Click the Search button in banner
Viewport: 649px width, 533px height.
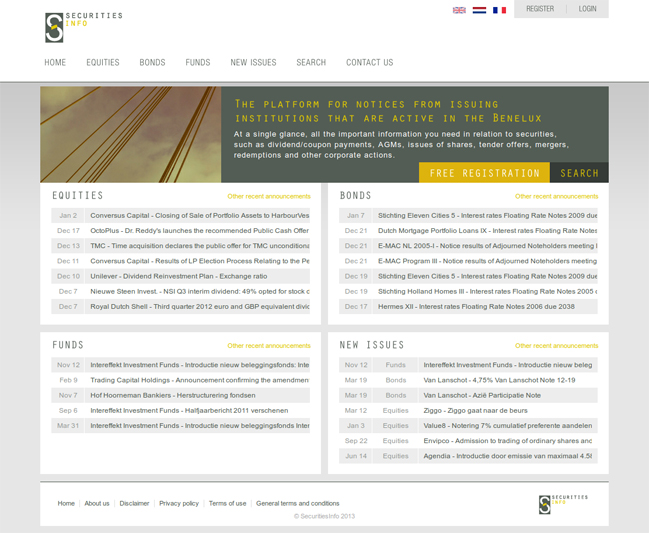coord(579,173)
